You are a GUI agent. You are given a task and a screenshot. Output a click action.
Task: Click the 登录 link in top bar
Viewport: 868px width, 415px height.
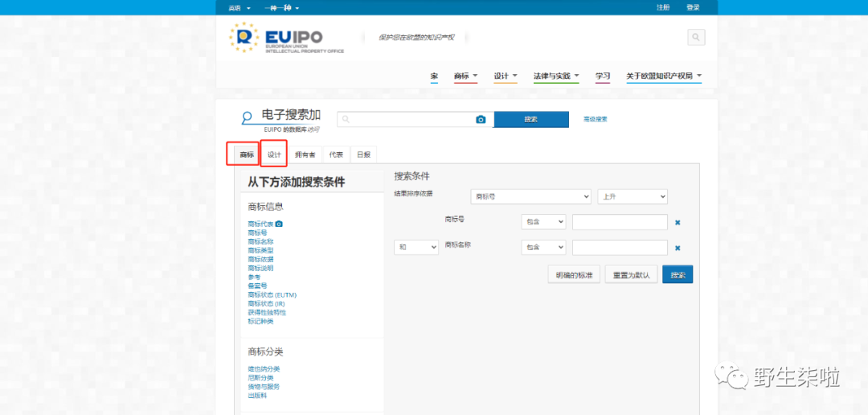(x=693, y=8)
